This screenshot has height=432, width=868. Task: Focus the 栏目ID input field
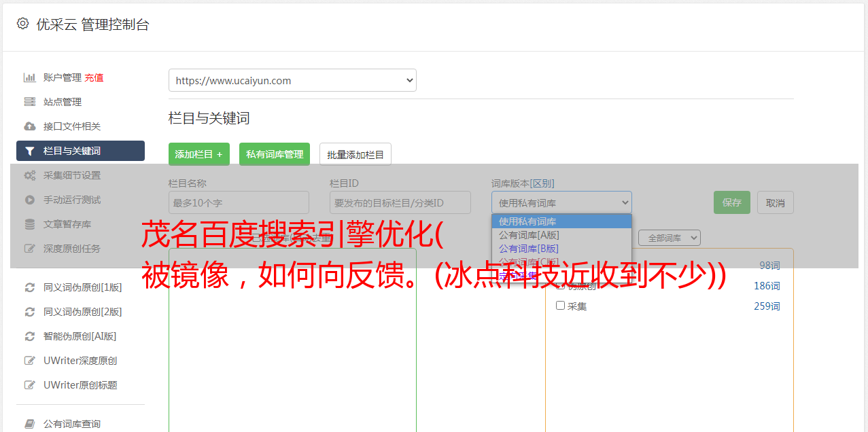pos(400,202)
